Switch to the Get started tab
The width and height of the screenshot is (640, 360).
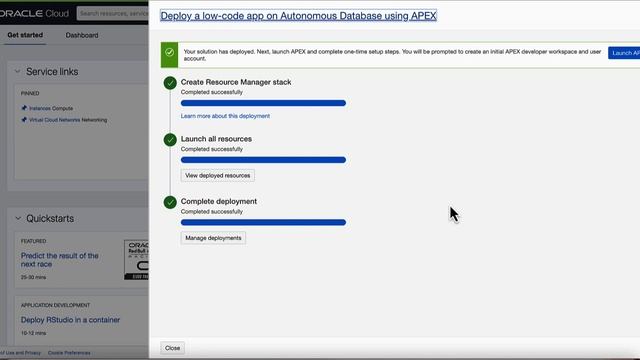click(x=25, y=35)
